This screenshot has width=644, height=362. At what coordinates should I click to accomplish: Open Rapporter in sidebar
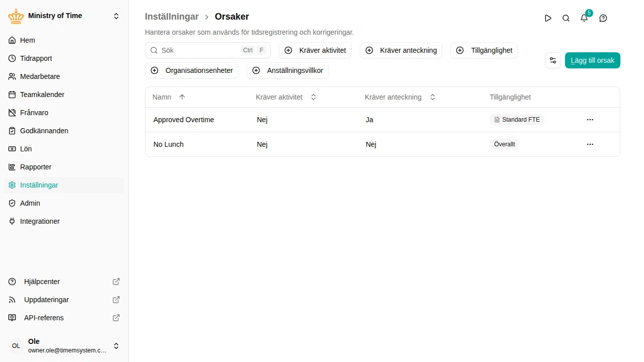tap(64, 167)
